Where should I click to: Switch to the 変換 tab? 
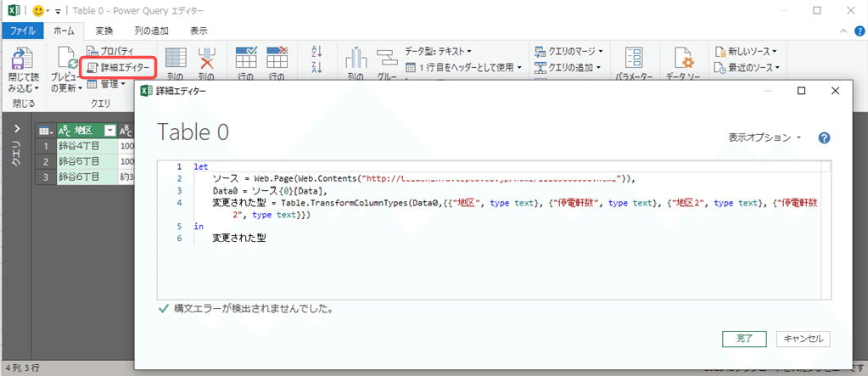pyautogui.click(x=104, y=31)
